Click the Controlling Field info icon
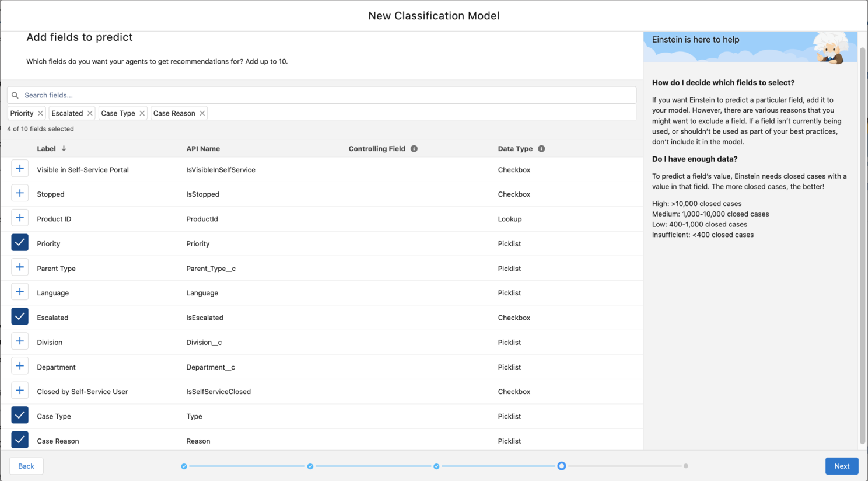 coord(414,149)
